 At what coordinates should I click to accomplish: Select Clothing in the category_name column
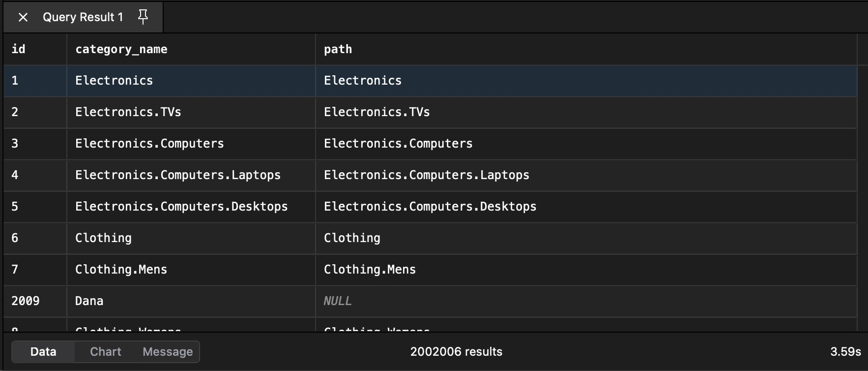pyautogui.click(x=103, y=238)
